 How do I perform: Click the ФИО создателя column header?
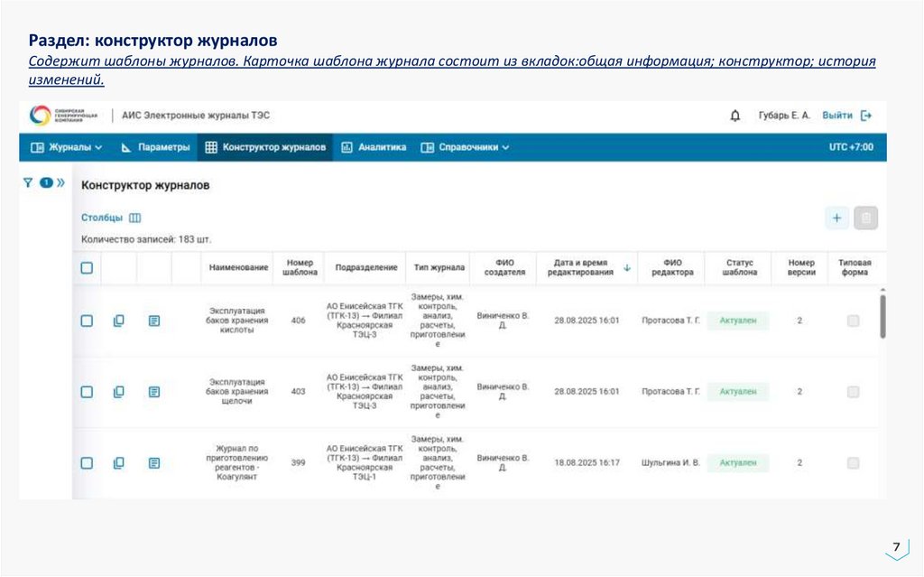(505, 268)
